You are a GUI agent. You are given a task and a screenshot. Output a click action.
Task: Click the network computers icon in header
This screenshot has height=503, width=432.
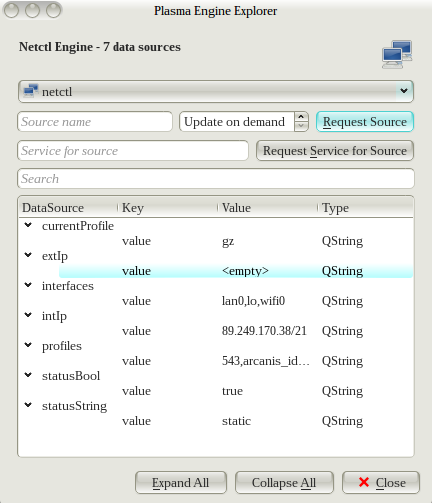397,54
